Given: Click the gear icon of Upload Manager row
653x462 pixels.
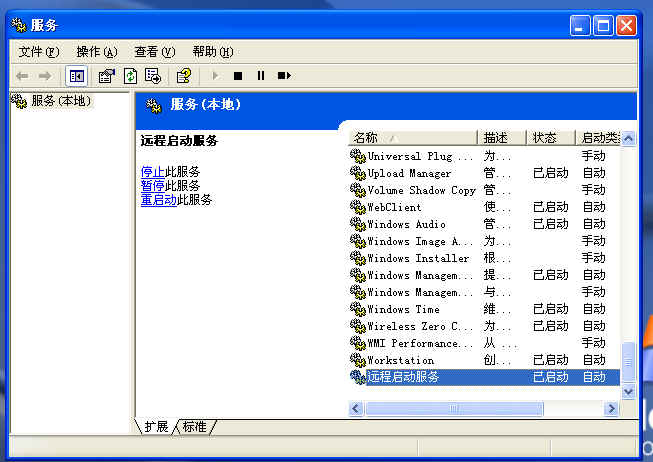Looking at the screenshot, I should (358, 173).
